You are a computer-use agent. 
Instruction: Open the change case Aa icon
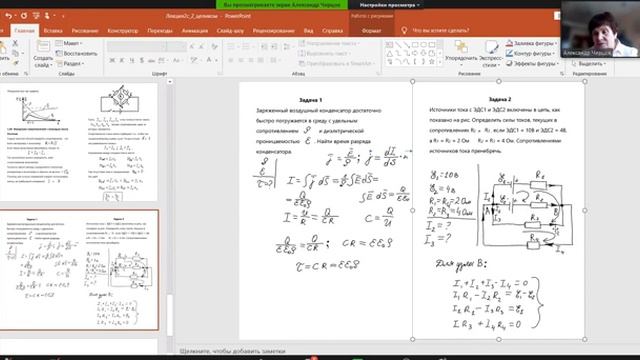pos(177,60)
